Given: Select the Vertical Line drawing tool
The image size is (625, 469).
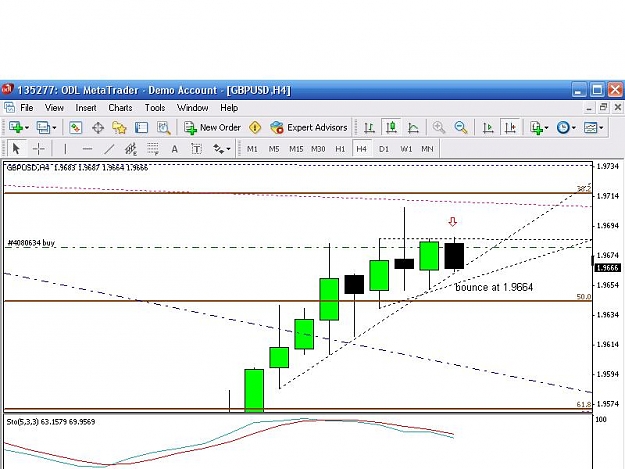Looking at the screenshot, I should (65, 149).
